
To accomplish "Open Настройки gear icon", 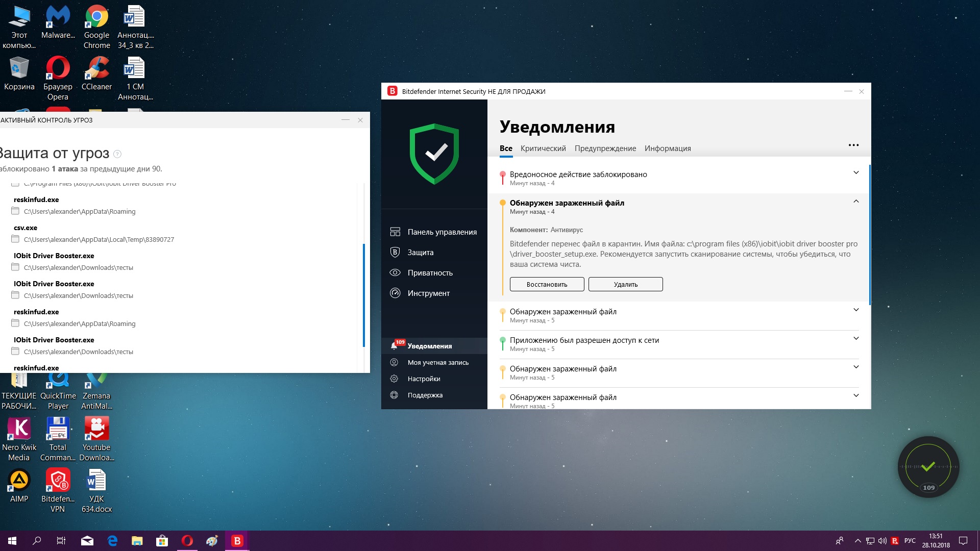I will tap(394, 379).
